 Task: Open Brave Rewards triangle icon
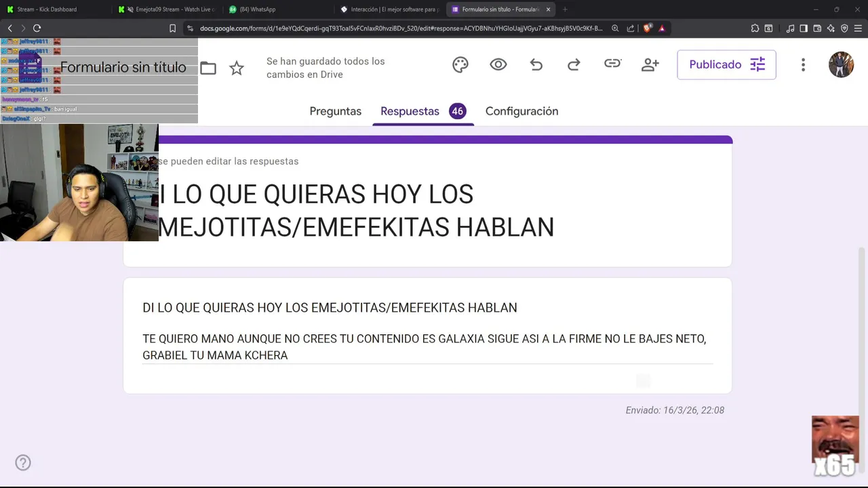click(x=662, y=28)
